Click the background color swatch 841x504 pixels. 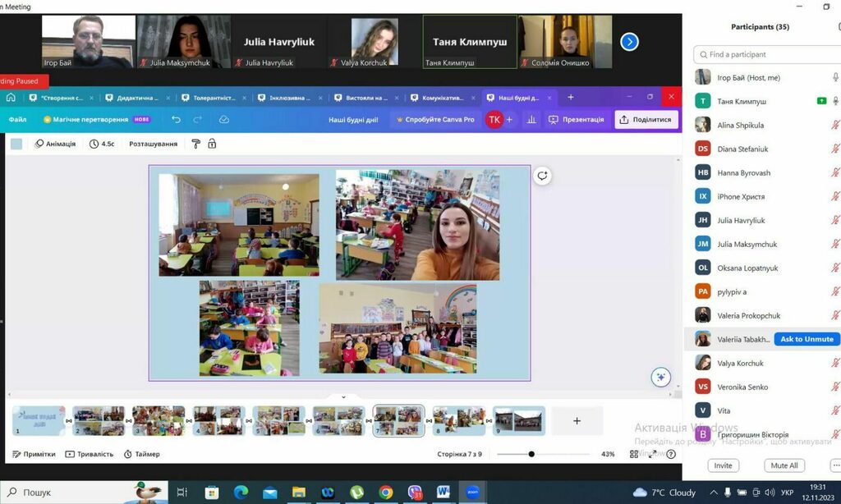[x=16, y=144]
